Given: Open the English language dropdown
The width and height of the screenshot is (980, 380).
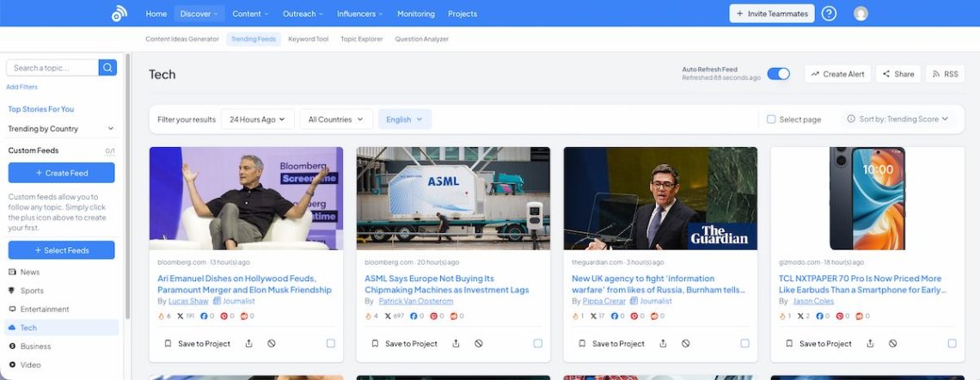Looking at the screenshot, I should [x=404, y=119].
